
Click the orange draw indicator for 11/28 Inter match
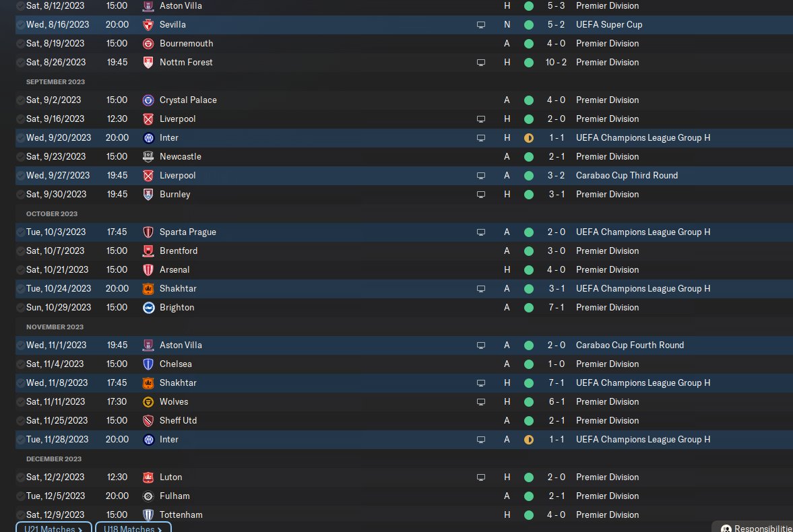click(529, 440)
